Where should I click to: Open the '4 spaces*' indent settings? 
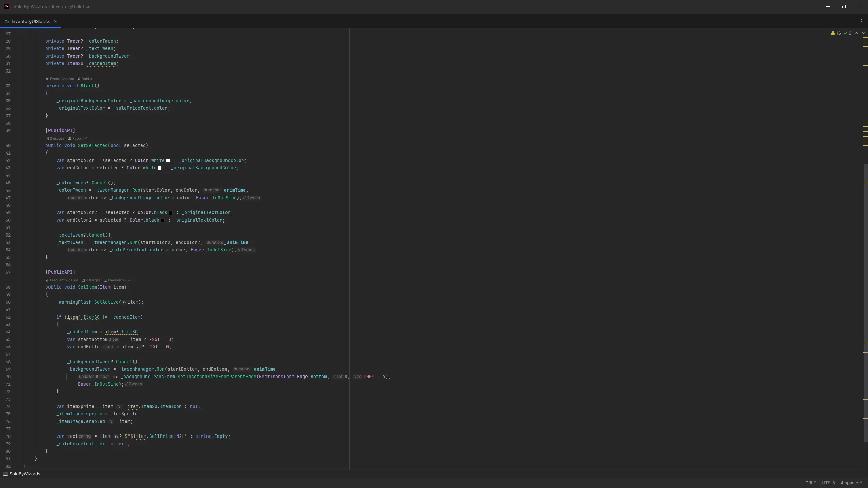click(851, 483)
